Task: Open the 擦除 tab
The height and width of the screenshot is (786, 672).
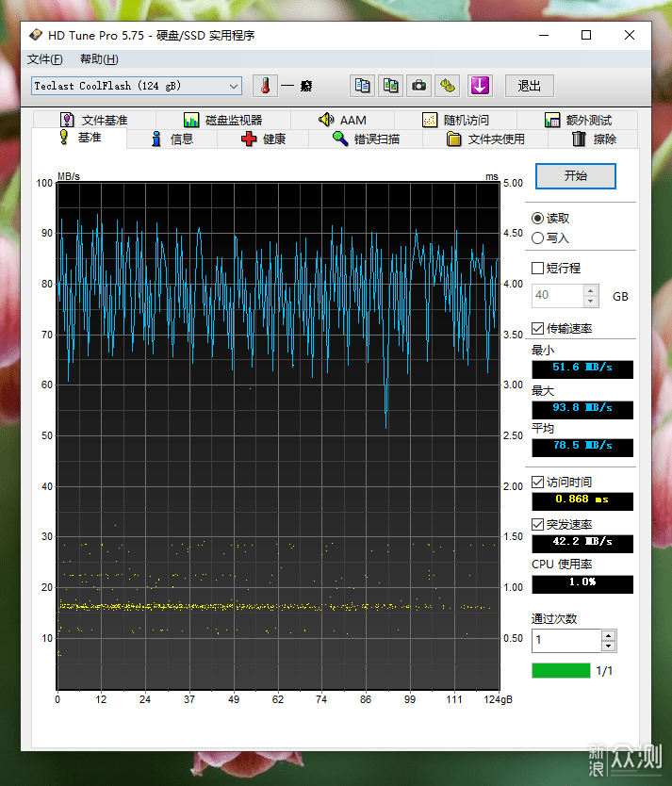Action: point(594,139)
